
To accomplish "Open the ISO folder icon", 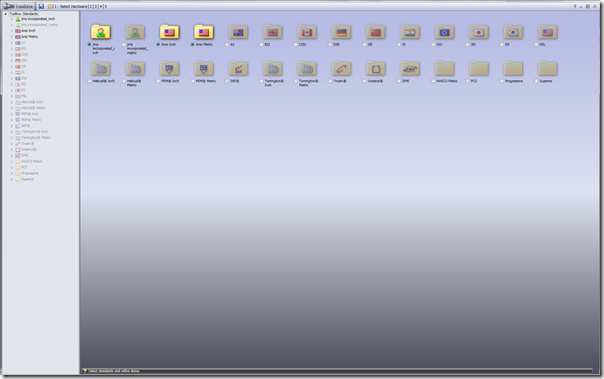I will (445, 32).
